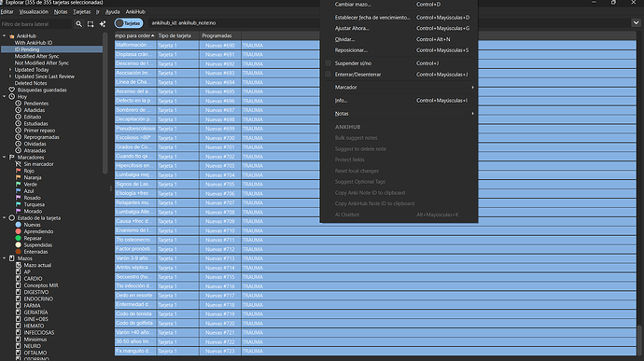Viewport: 644px width, 361px height.
Task: Click the Añadidas clock icon
Action: click(18, 110)
